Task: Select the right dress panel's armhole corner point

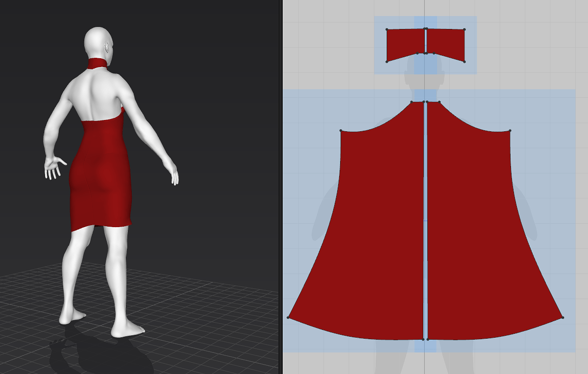Action: point(510,131)
